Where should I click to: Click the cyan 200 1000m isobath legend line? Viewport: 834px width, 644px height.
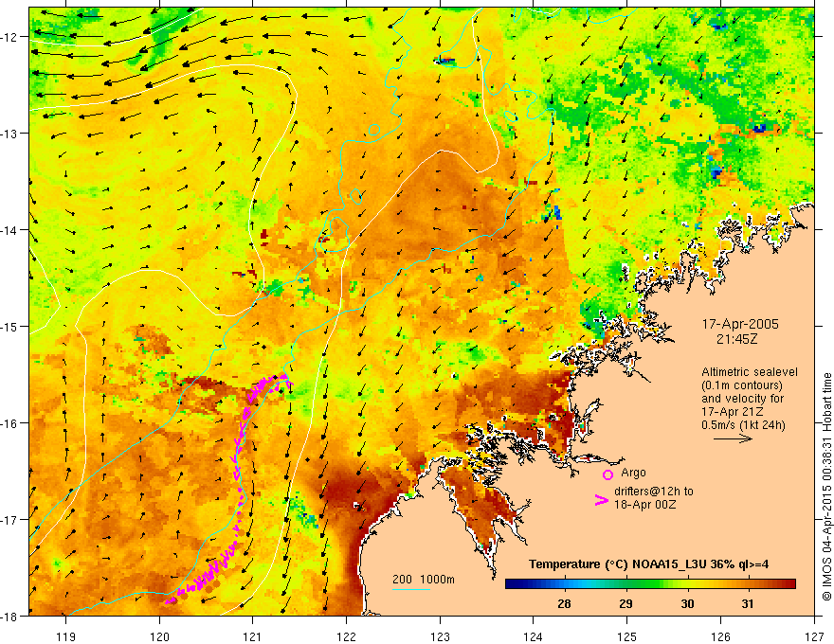coord(411,589)
